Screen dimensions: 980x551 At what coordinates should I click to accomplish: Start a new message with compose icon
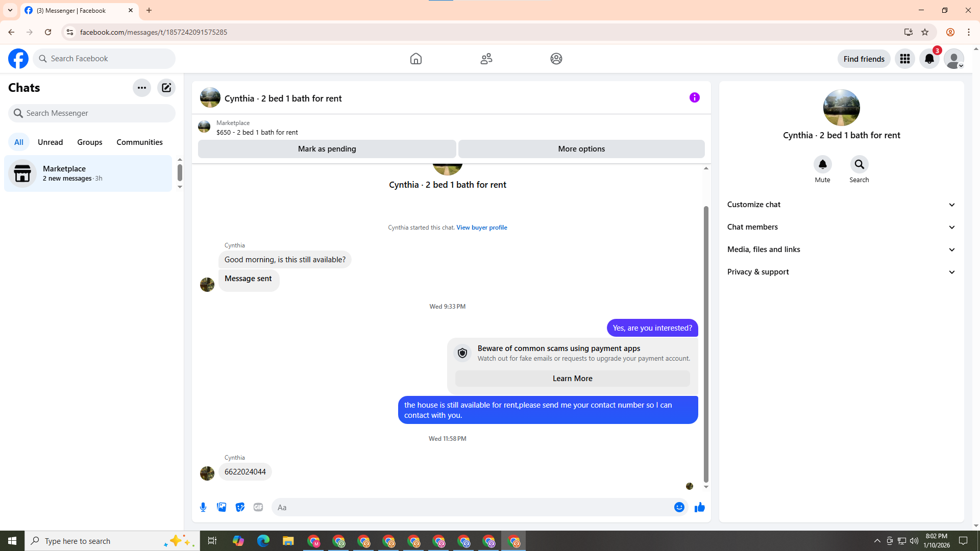tap(166, 88)
